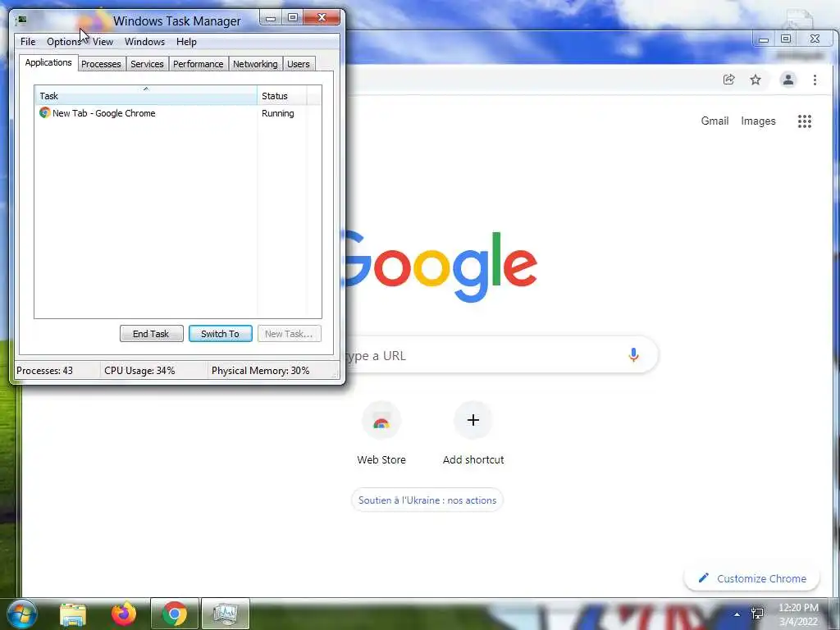This screenshot has height=630, width=840.
Task: Click the Switch To button
Action: (x=220, y=334)
